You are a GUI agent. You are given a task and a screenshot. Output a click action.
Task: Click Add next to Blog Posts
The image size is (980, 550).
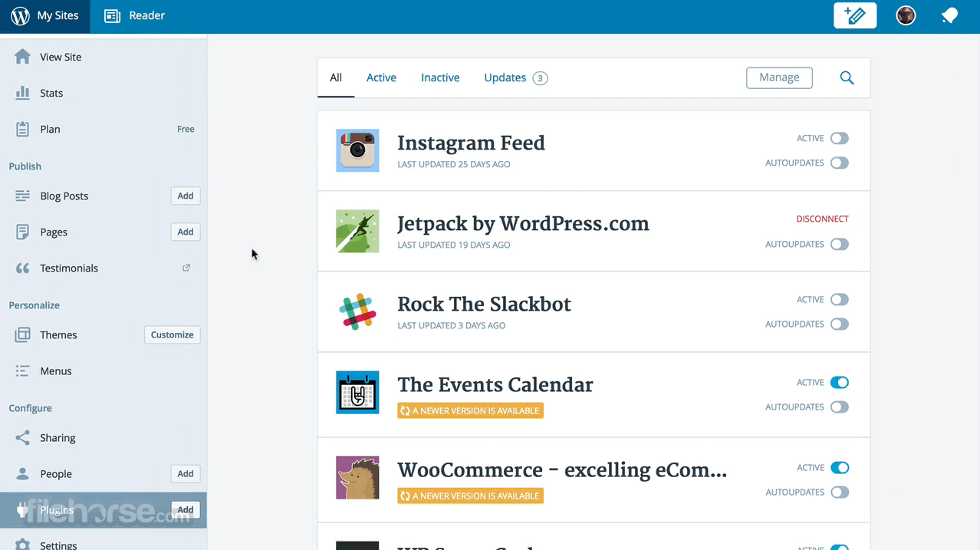186,196
